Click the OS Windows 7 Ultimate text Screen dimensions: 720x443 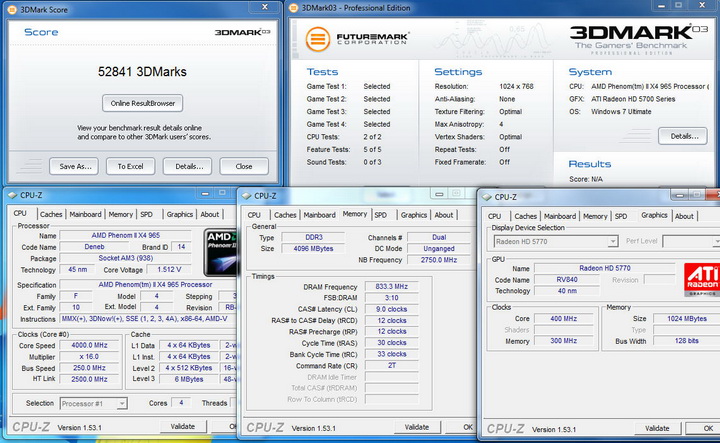pyautogui.click(x=621, y=112)
